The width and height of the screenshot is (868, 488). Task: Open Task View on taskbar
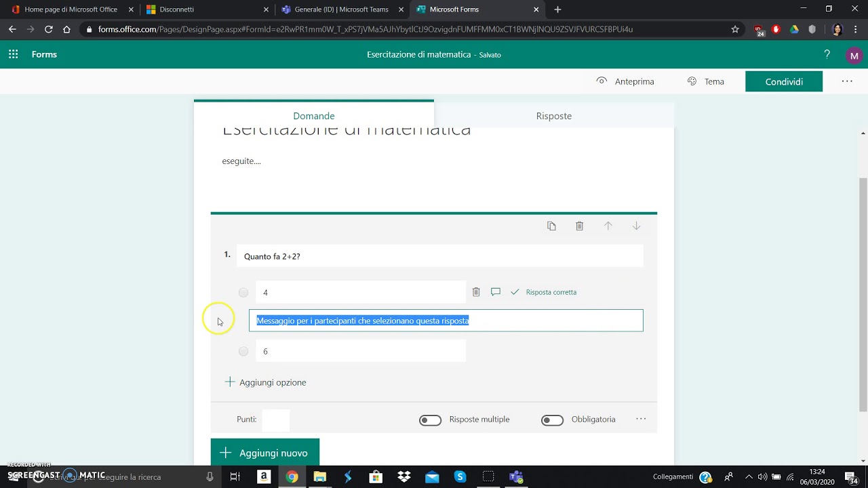tap(235, 476)
